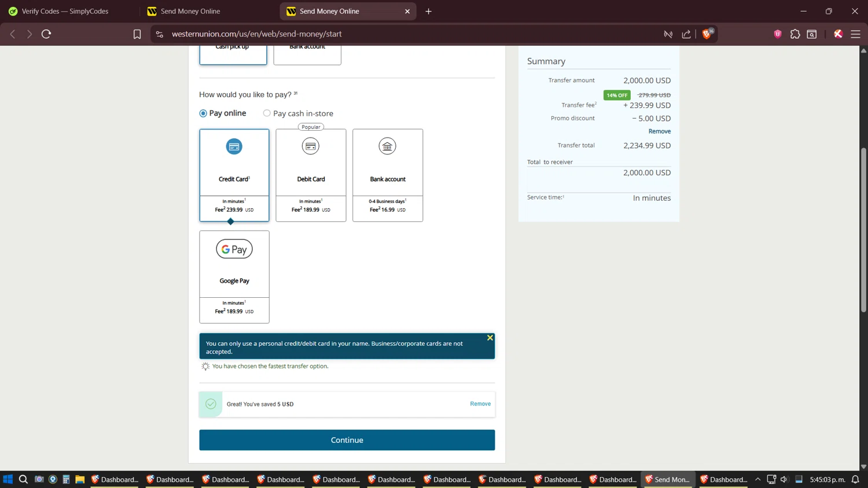Open the Calculator taskbar icon
The height and width of the screenshot is (488, 868).
click(x=66, y=479)
